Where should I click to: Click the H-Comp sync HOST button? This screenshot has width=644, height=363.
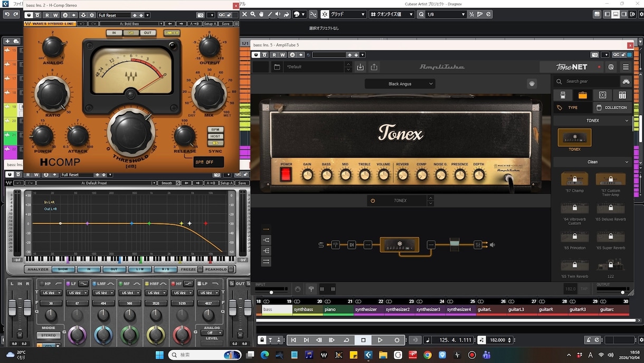pyautogui.click(x=215, y=136)
